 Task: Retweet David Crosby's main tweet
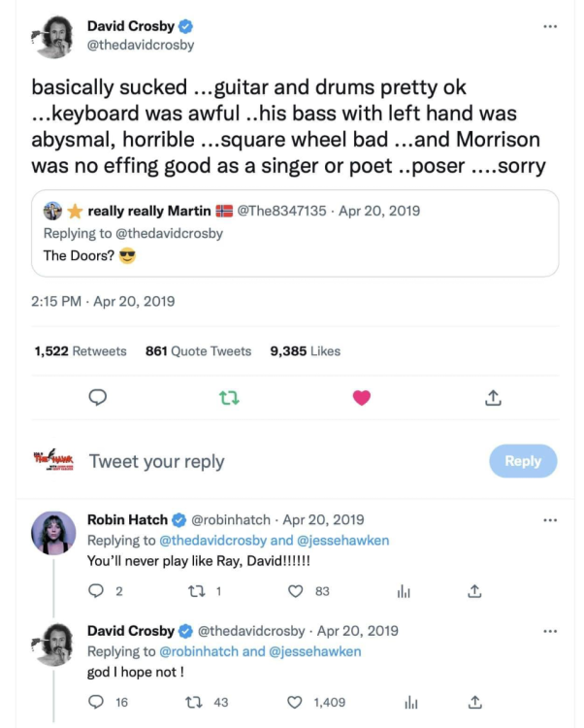[229, 397]
